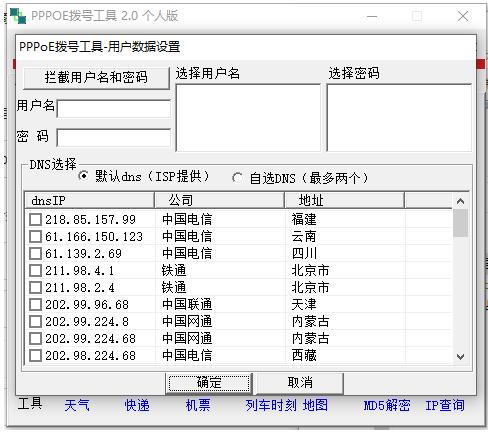Click 中国电信 cell in 218.85.157.99 row
This screenshot has width=488, height=432.
(187, 220)
